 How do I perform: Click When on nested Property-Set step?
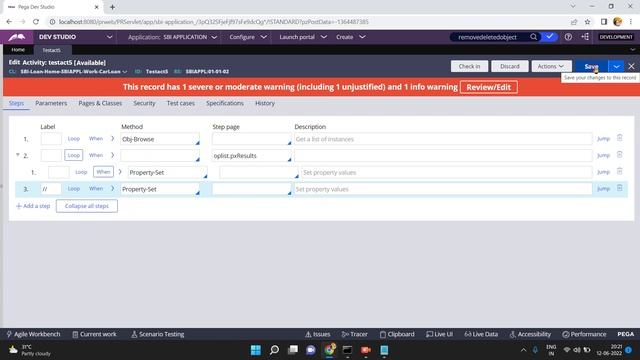tap(103, 172)
